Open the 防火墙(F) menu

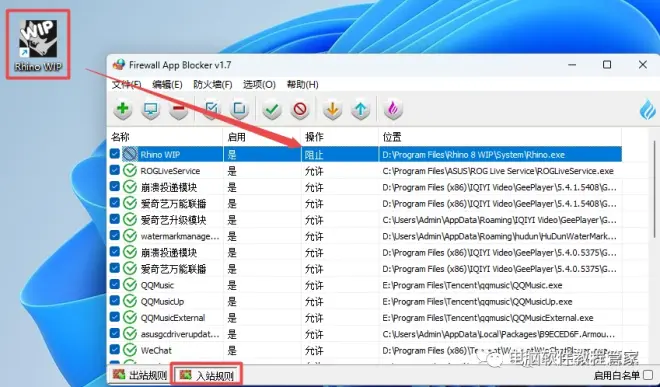point(213,84)
